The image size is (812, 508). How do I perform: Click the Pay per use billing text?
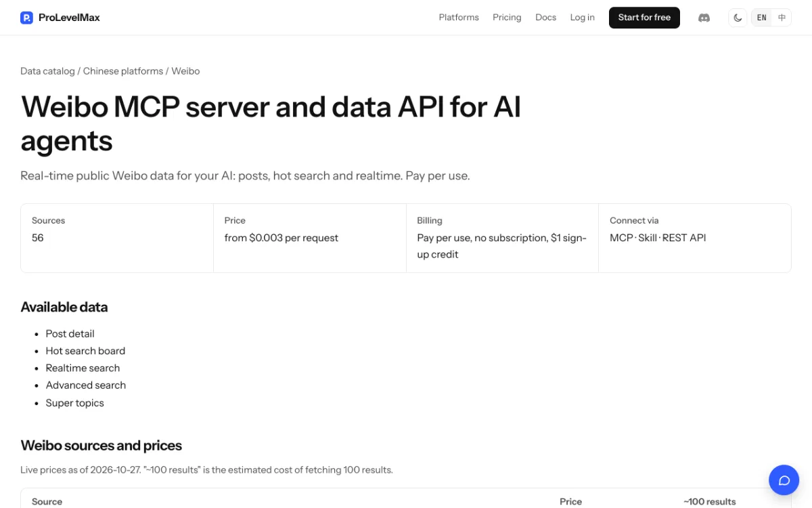[x=501, y=246]
